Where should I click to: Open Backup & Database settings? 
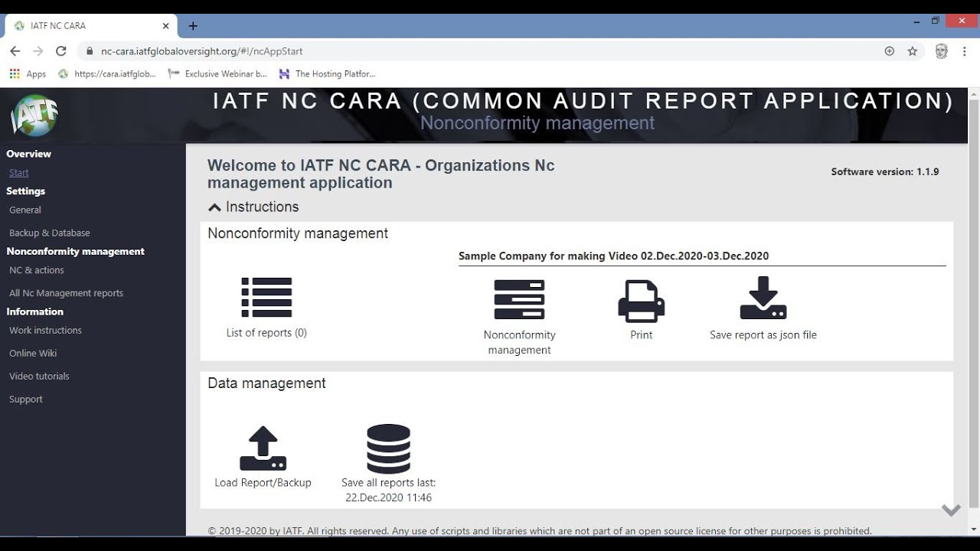[50, 233]
